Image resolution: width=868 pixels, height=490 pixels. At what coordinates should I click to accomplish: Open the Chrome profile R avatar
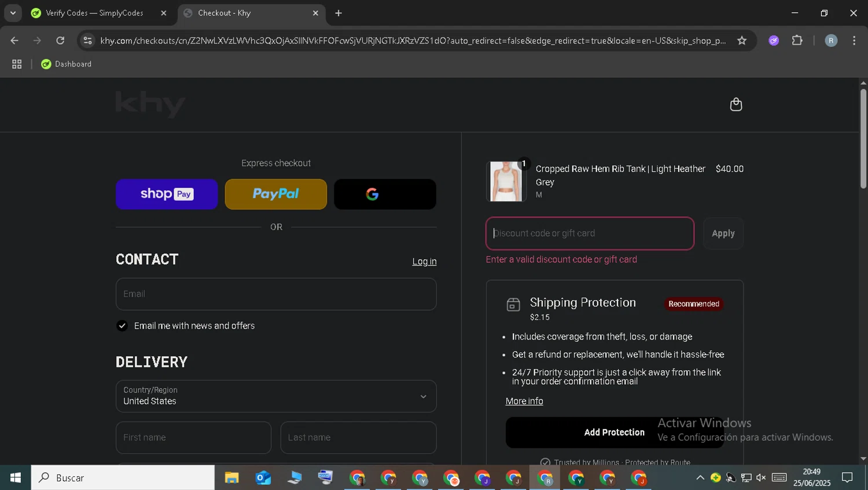point(831,40)
